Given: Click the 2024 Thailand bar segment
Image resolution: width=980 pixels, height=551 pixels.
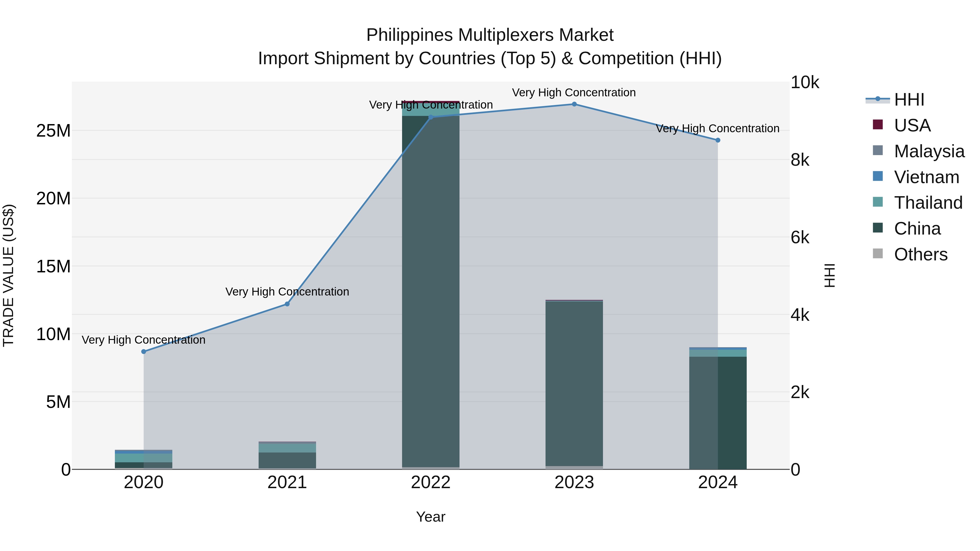Looking at the screenshot, I should pyautogui.click(x=718, y=353).
